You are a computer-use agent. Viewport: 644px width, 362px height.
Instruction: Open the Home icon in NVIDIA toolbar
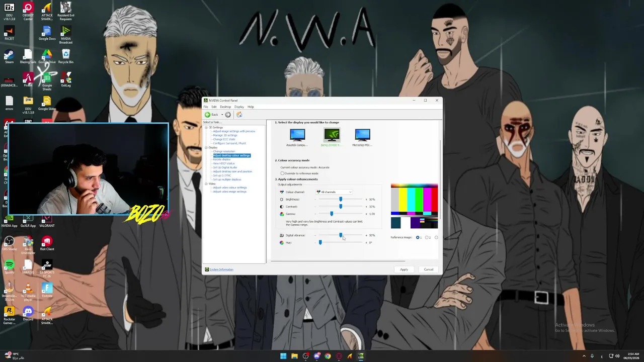(239, 115)
